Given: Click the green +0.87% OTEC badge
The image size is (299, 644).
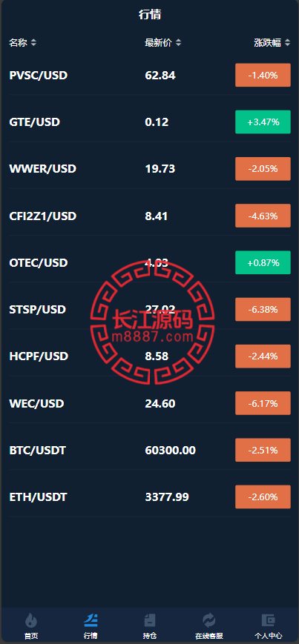Looking at the screenshot, I should [x=263, y=262].
